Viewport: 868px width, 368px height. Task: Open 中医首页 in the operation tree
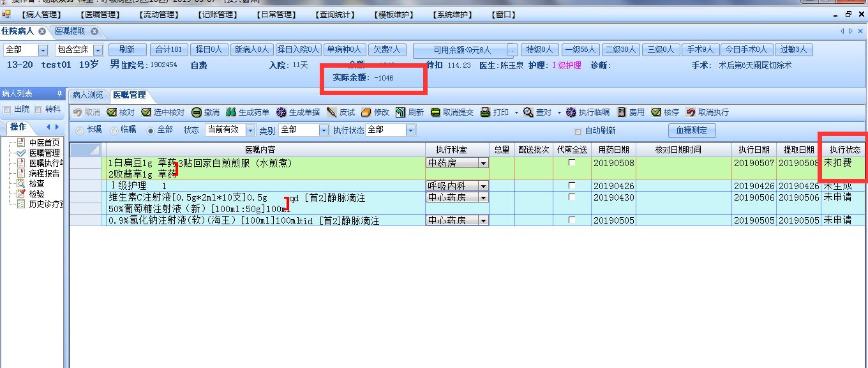point(44,142)
